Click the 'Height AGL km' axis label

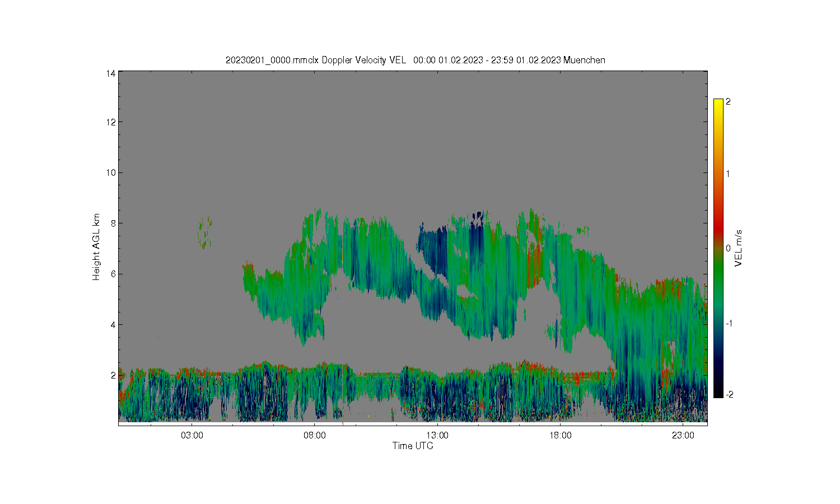coord(96,247)
